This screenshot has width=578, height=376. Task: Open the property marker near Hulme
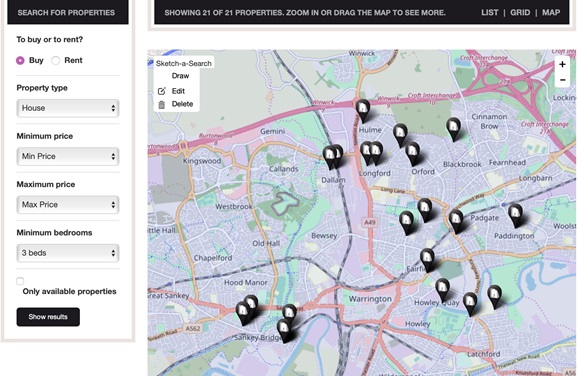pos(363,110)
